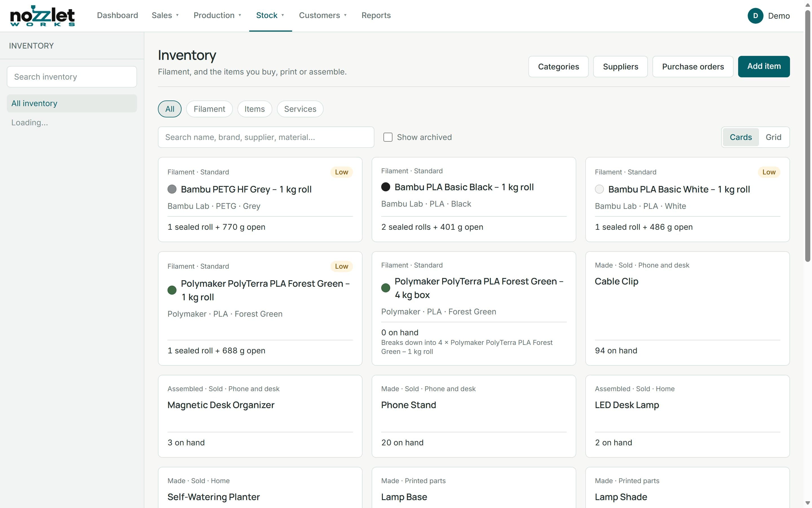Open Suppliers
Image resolution: width=812 pixels, height=508 pixels.
pyautogui.click(x=620, y=67)
